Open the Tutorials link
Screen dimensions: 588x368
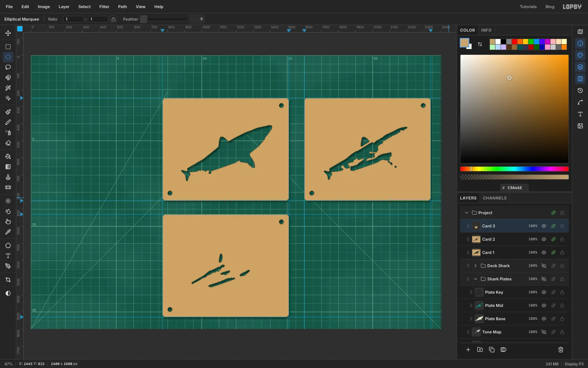528,7
